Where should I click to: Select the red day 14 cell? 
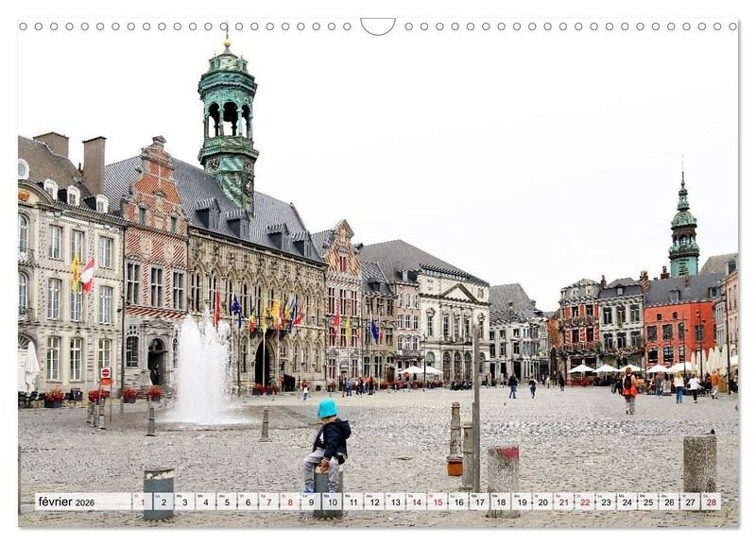(416, 502)
